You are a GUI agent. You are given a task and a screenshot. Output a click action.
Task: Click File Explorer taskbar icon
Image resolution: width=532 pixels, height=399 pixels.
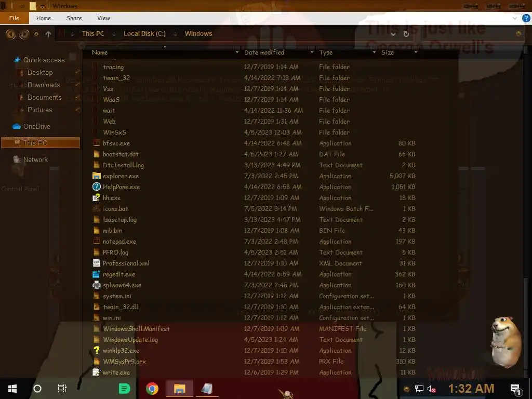179,389
